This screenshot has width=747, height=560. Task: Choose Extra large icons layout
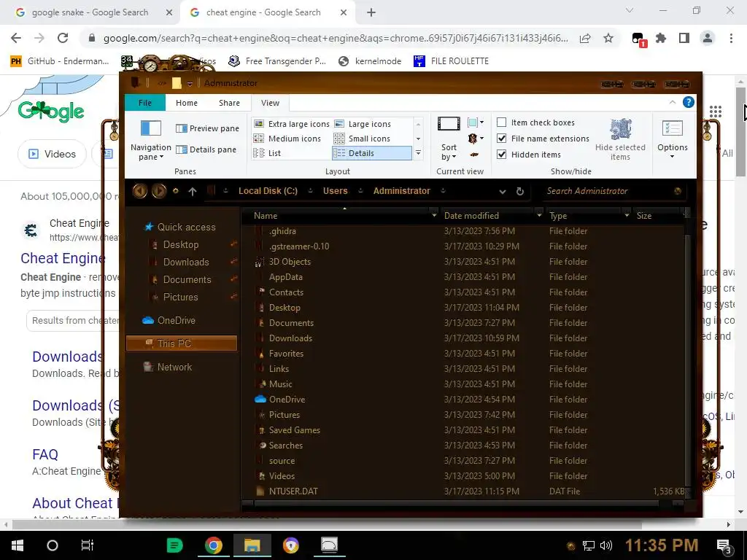click(x=292, y=124)
